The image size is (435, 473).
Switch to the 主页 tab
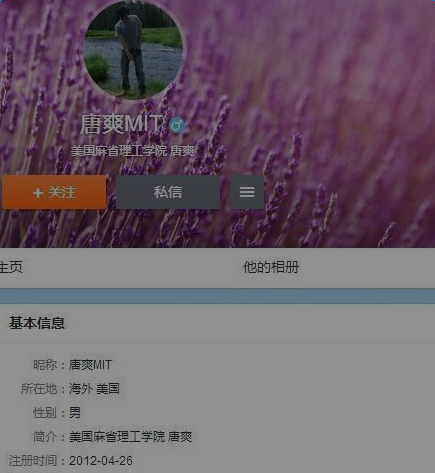click(11, 267)
